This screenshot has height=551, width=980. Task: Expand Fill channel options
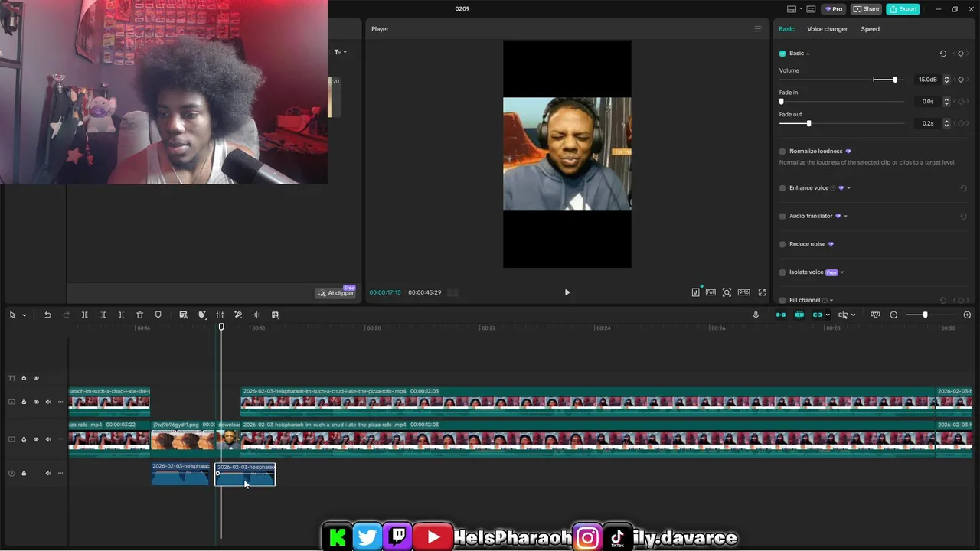pyautogui.click(x=831, y=300)
